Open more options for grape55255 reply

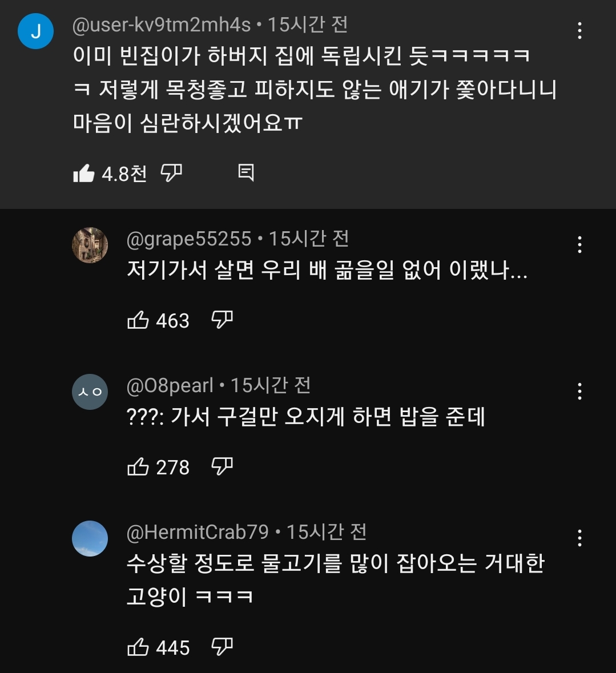coord(579,245)
